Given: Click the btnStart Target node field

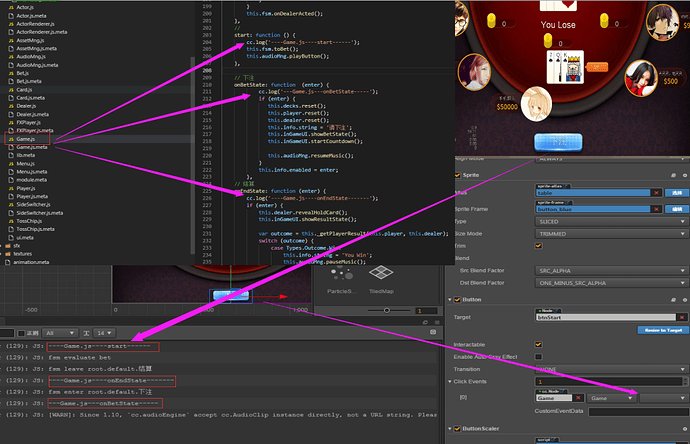Looking at the screenshot, I should click(x=606, y=317).
